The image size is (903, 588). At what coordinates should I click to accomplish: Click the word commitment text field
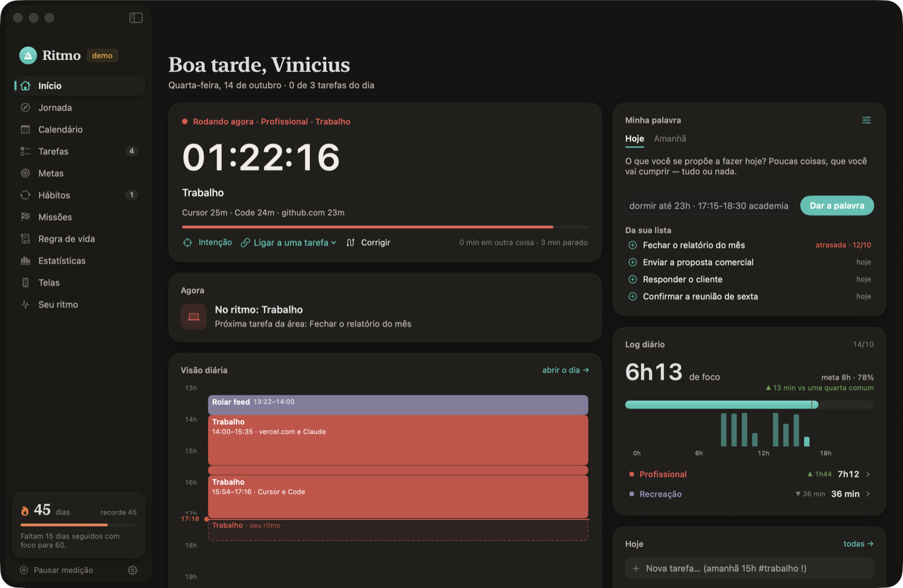point(710,206)
